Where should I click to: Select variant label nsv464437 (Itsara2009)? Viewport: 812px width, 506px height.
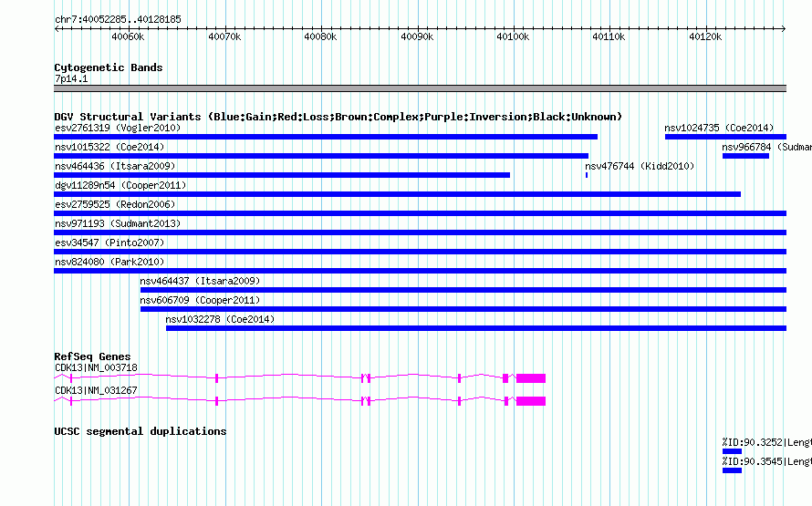[200, 281]
